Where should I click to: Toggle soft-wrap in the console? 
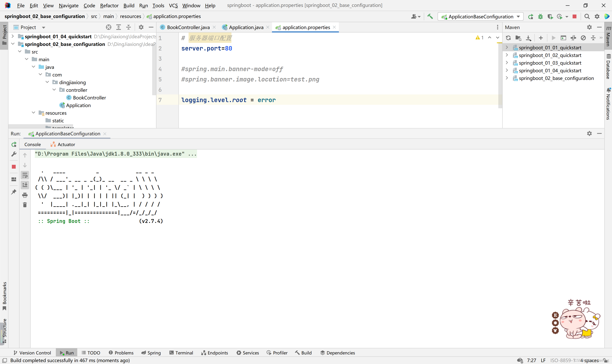[25, 175]
